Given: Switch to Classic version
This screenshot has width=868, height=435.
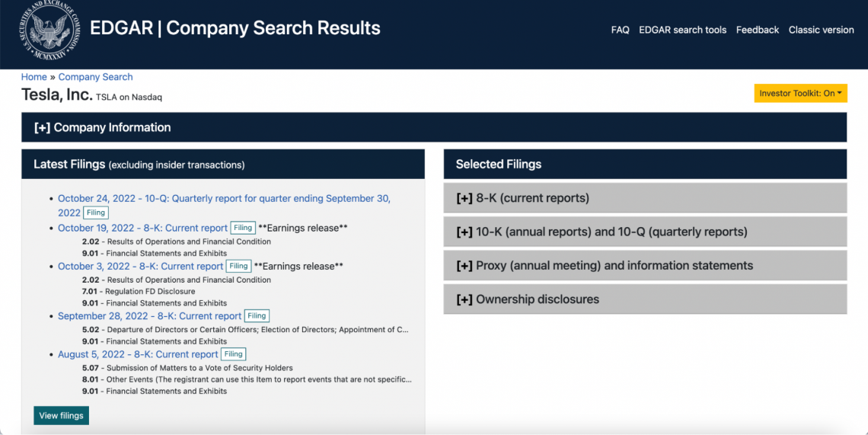Looking at the screenshot, I should click(x=821, y=30).
